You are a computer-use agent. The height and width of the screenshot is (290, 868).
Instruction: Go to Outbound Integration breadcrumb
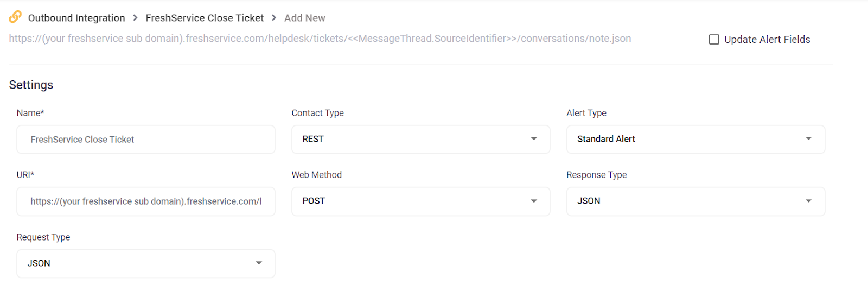point(76,18)
